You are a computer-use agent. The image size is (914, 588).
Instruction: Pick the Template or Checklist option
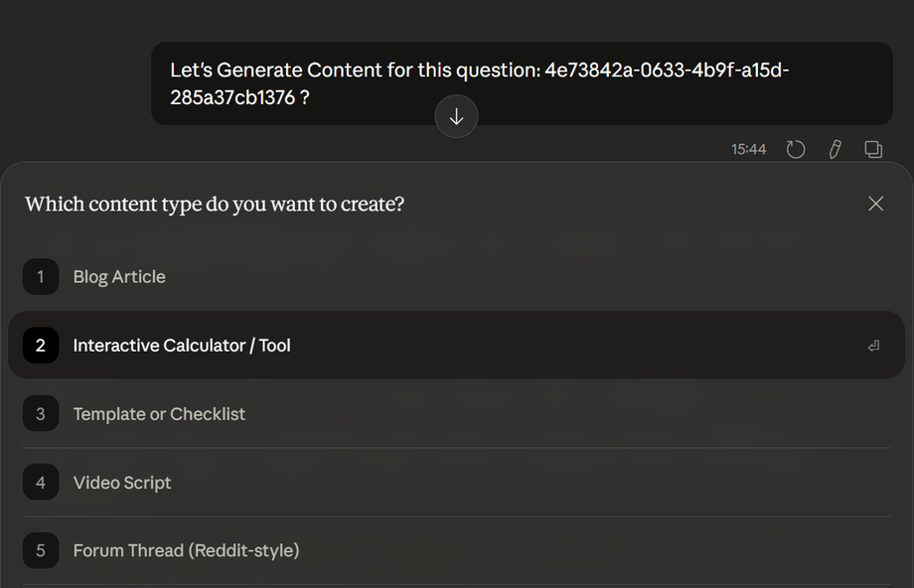(x=159, y=414)
